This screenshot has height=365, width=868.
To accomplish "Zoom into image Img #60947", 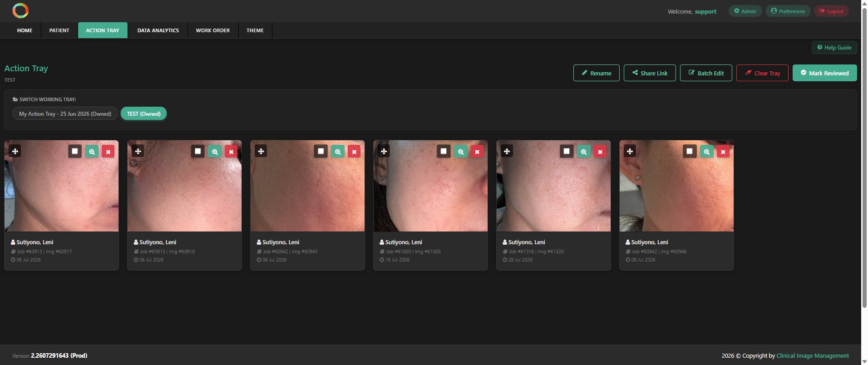I will click(338, 152).
